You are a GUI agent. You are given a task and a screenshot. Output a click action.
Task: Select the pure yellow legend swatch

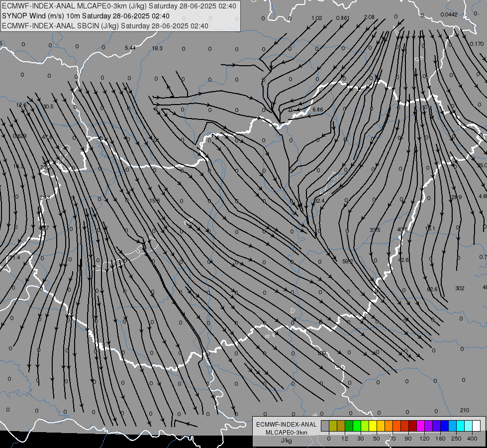373,426
